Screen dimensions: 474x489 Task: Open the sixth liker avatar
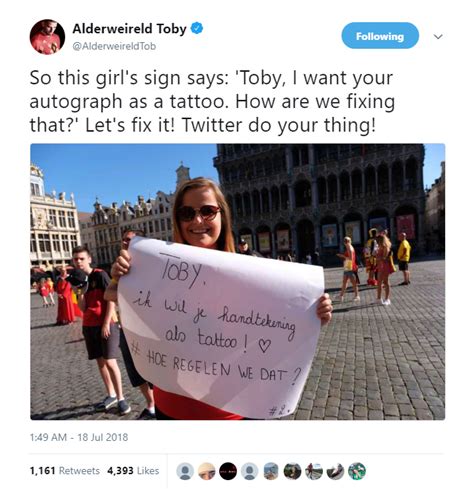pos(292,471)
